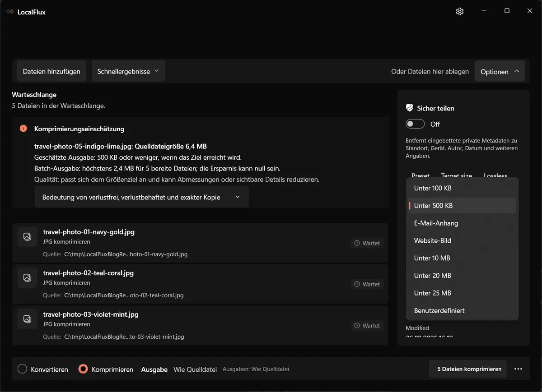Image resolution: width=542 pixels, height=392 pixels.
Task: Click the Warteschlange heading
Action: 34,95
